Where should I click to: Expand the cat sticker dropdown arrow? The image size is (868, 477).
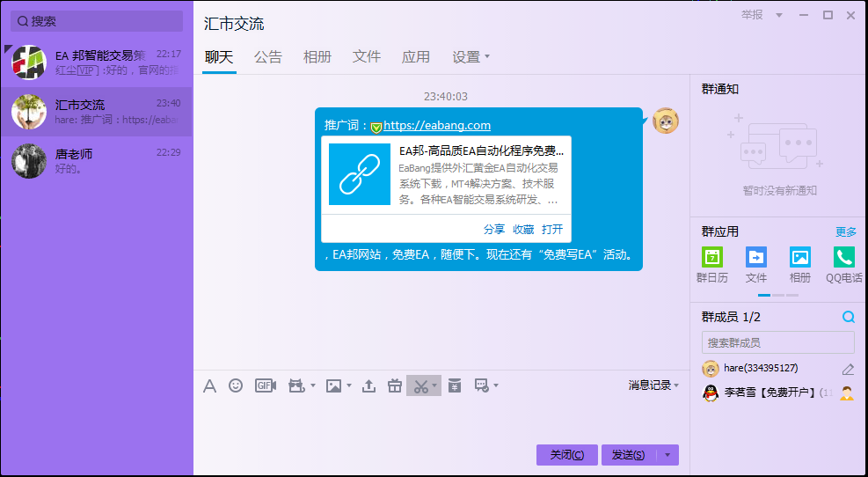click(313, 385)
